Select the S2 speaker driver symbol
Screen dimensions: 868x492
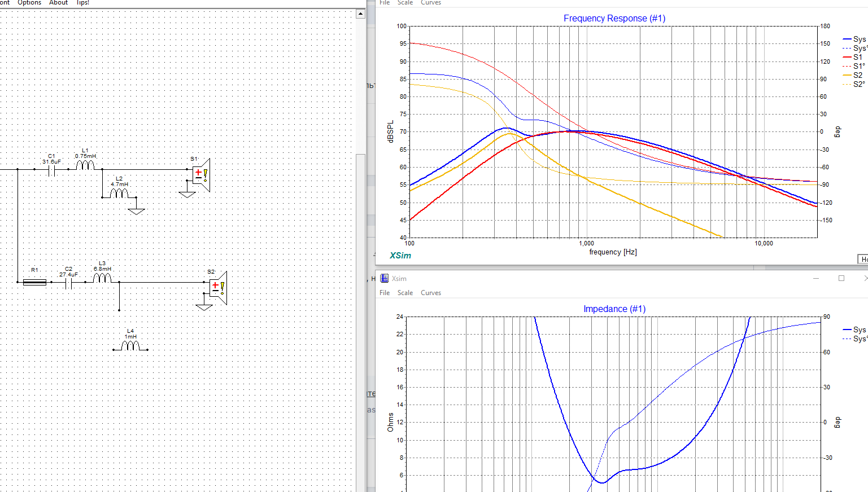[x=217, y=288]
